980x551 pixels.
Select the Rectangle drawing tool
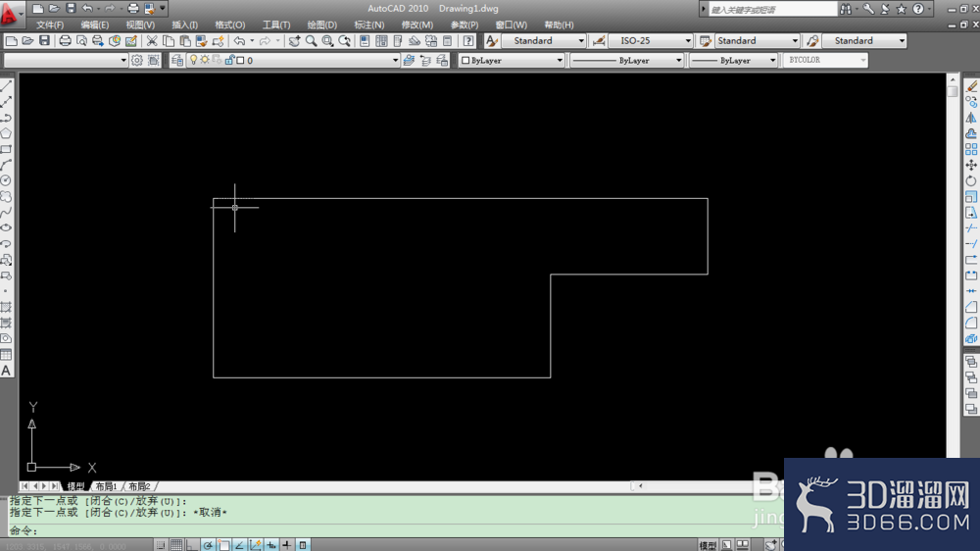(6, 149)
